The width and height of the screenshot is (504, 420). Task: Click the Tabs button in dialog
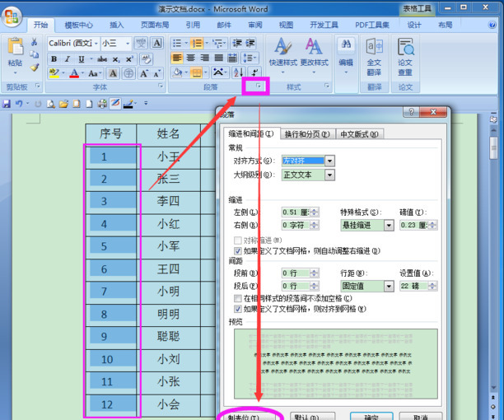point(247,417)
